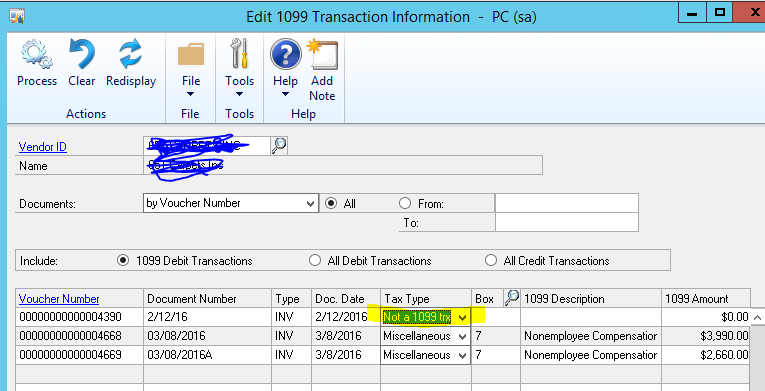Click the Add Note icon
The image size is (765, 391).
click(x=322, y=55)
